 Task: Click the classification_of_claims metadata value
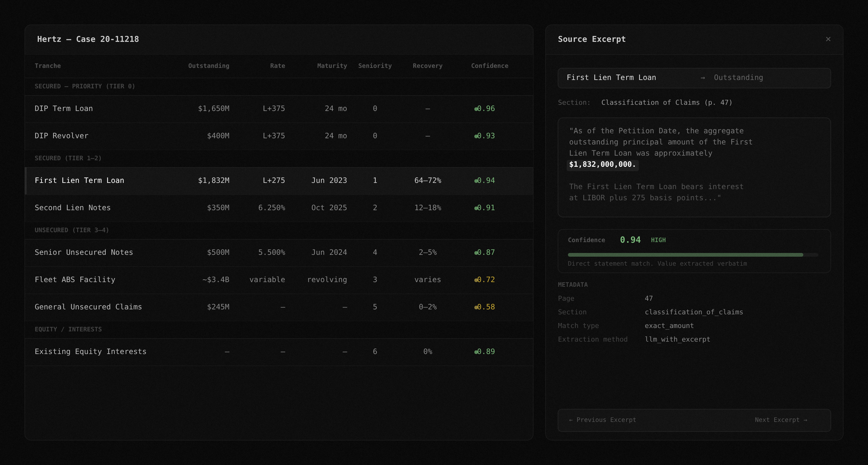pos(694,312)
